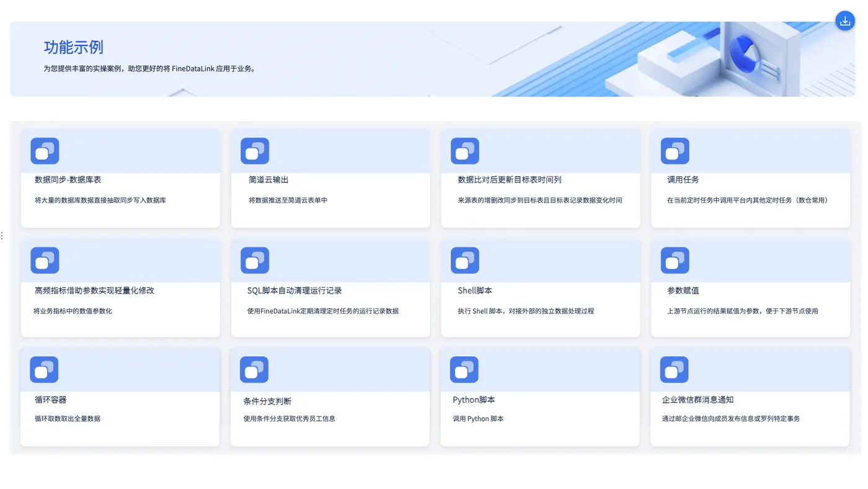Click the icon on Shell脚本 card
This screenshot has width=868, height=489.
click(x=465, y=261)
